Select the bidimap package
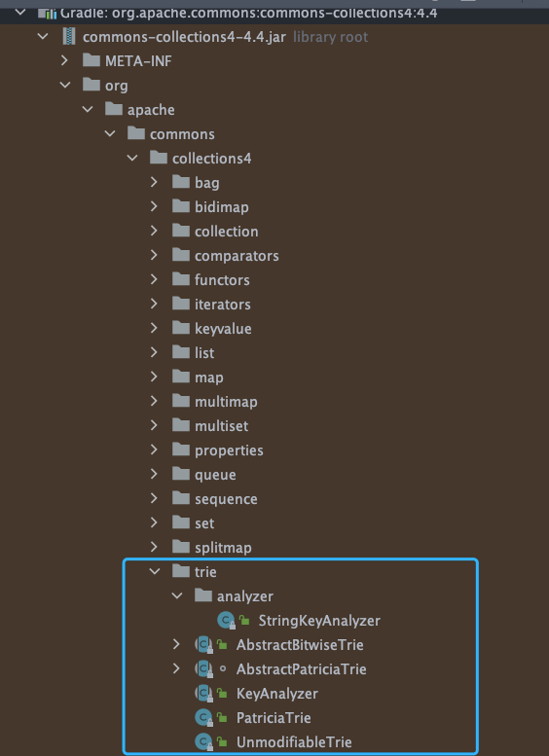The height and width of the screenshot is (756, 549). 221,207
